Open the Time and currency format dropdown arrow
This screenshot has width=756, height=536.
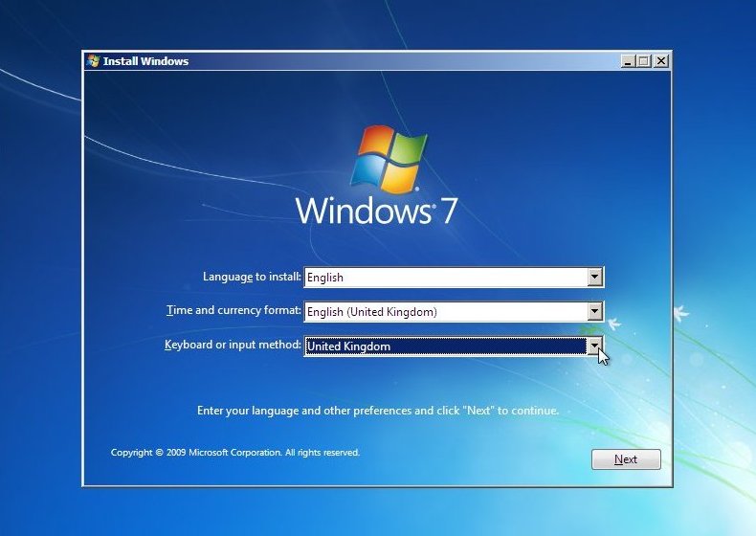(x=595, y=312)
